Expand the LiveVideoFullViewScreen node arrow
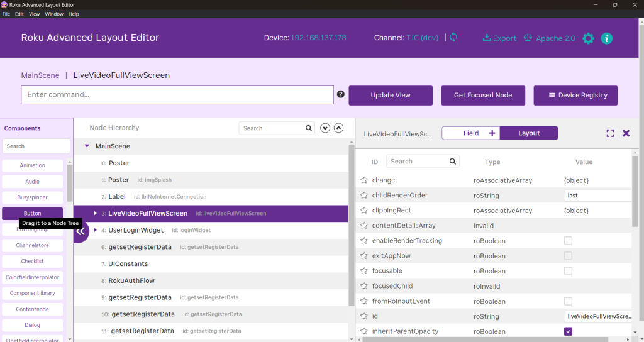The height and width of the screenshot is (342, 644). (x=95, y=213)
